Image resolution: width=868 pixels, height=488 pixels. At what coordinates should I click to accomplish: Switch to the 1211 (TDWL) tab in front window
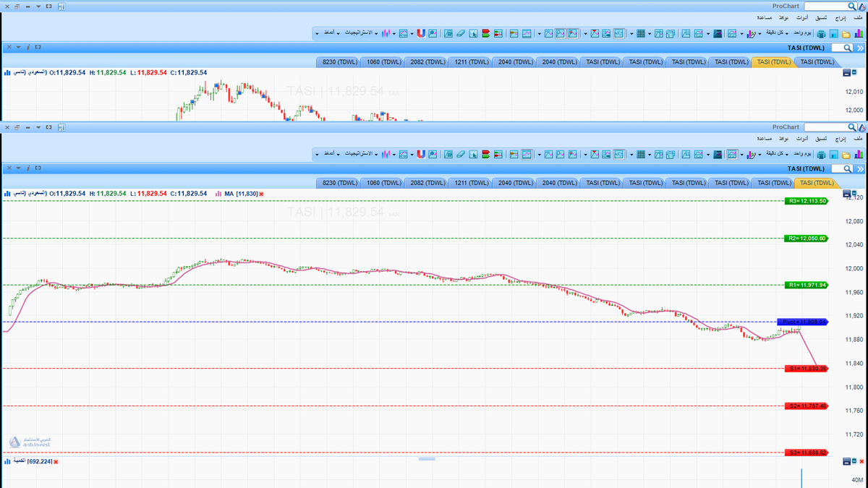click(x=470, y=183)
